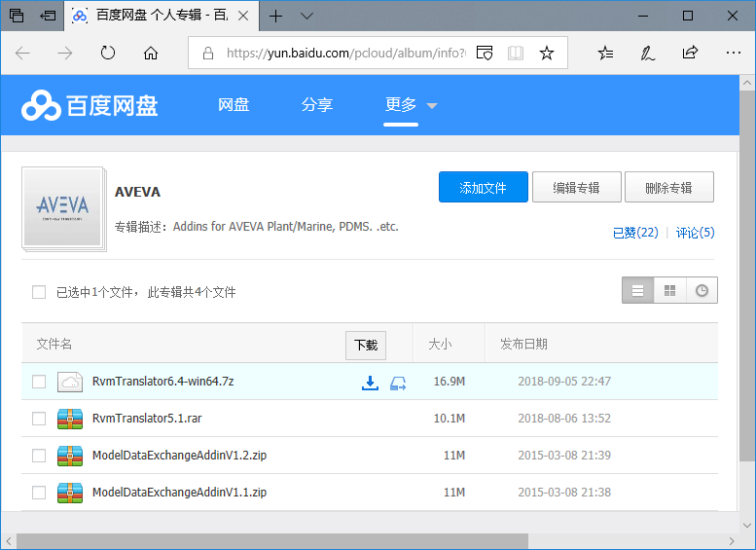
Task: Click the horizontal scrollbar thumb
Action: pyautogui.click(x=272, y=541)
